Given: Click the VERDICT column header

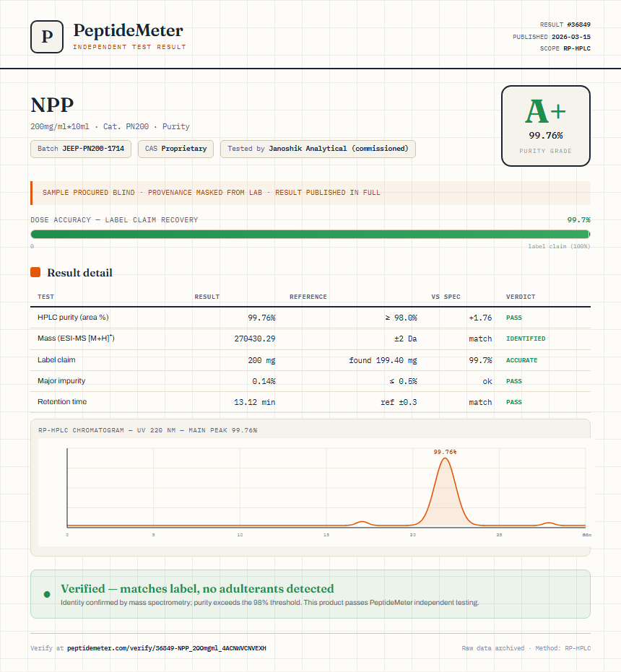Looking at the screenshot, I should point(521,297).
